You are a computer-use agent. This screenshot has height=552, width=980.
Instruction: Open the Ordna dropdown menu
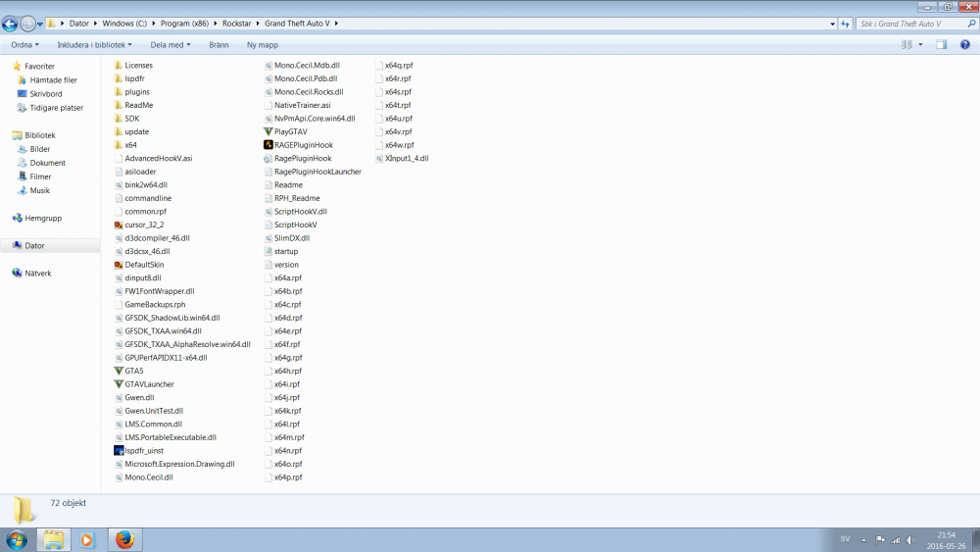(25, 45)
